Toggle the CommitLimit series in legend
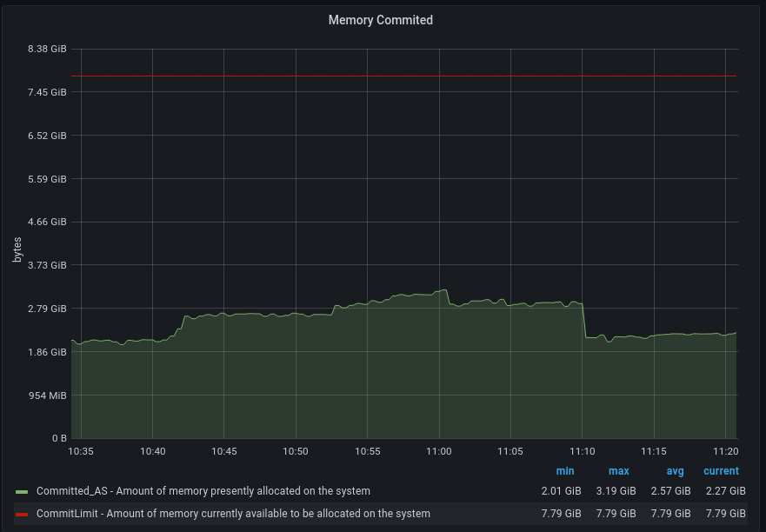Viewport: 766px width, 532px height. pos(233,514)
